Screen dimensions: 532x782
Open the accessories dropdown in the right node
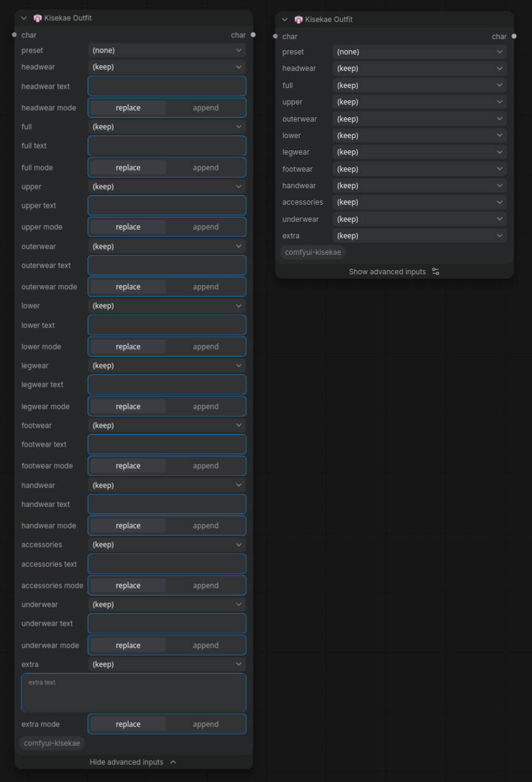420,202
